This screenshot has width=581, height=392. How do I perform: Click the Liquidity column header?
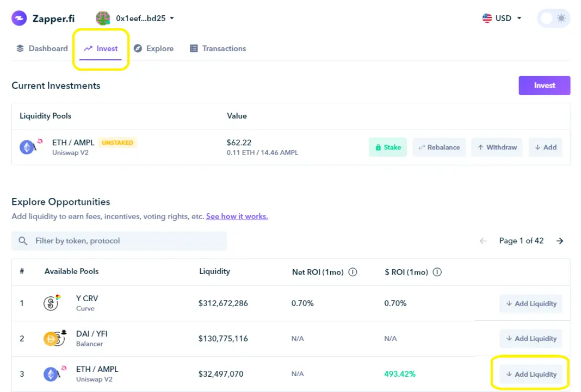214,271
